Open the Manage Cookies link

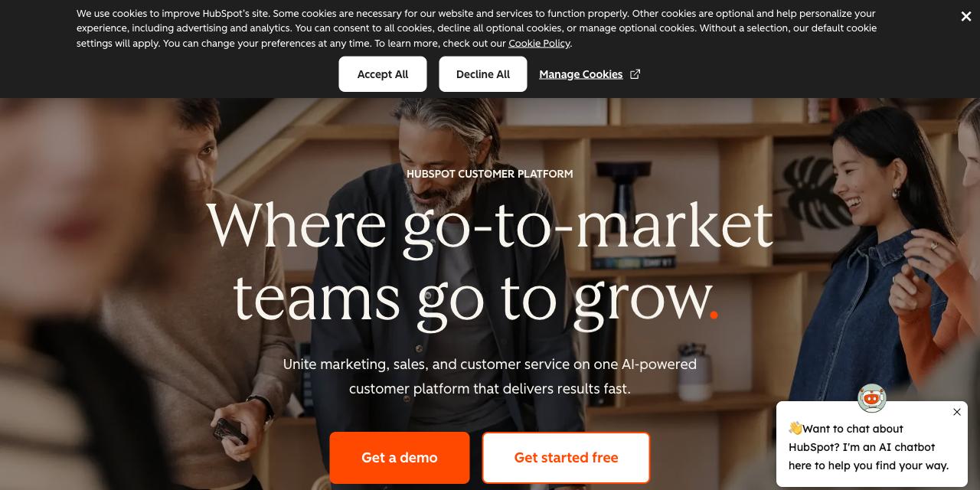[580, 74]
